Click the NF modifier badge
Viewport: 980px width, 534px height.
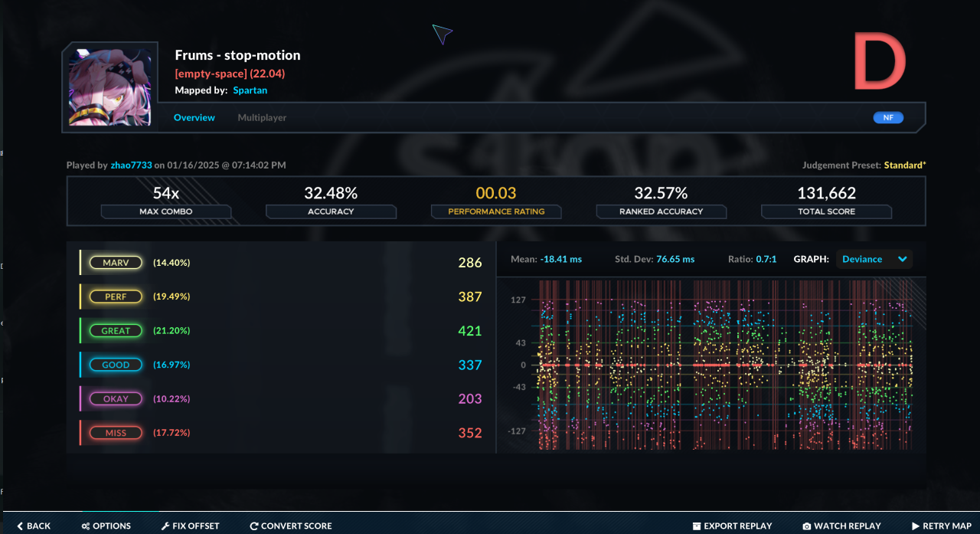(888, 118)
